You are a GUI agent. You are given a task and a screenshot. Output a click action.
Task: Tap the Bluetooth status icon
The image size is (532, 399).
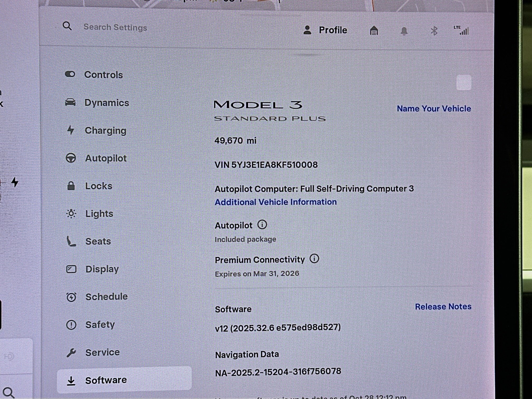[434, 31]
